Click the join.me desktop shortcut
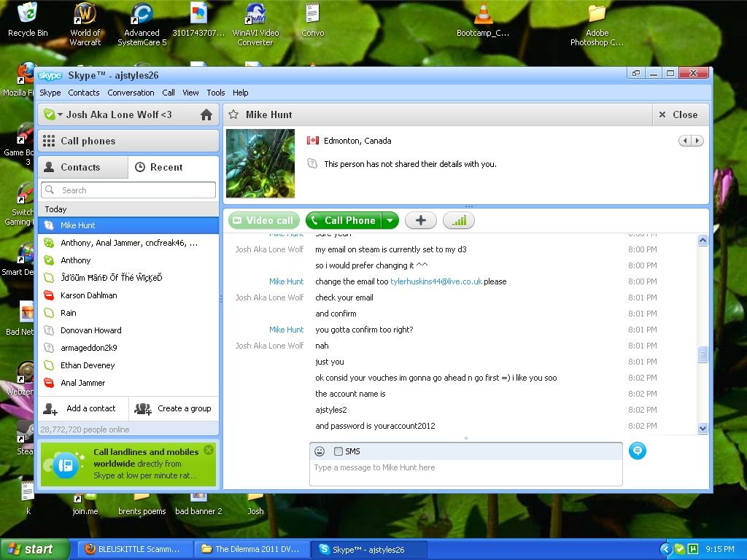Image resolution: width=747 pixels, height=560 pixels. pyautogui.click(x=85, y=505)
